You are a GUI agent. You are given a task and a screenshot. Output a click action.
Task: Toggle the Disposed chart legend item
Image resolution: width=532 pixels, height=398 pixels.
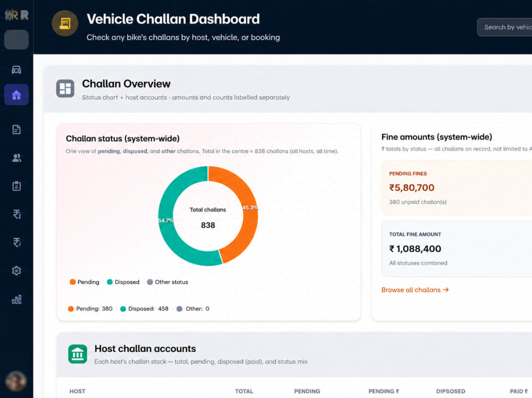pyautogui.click(x=123, y=282)
